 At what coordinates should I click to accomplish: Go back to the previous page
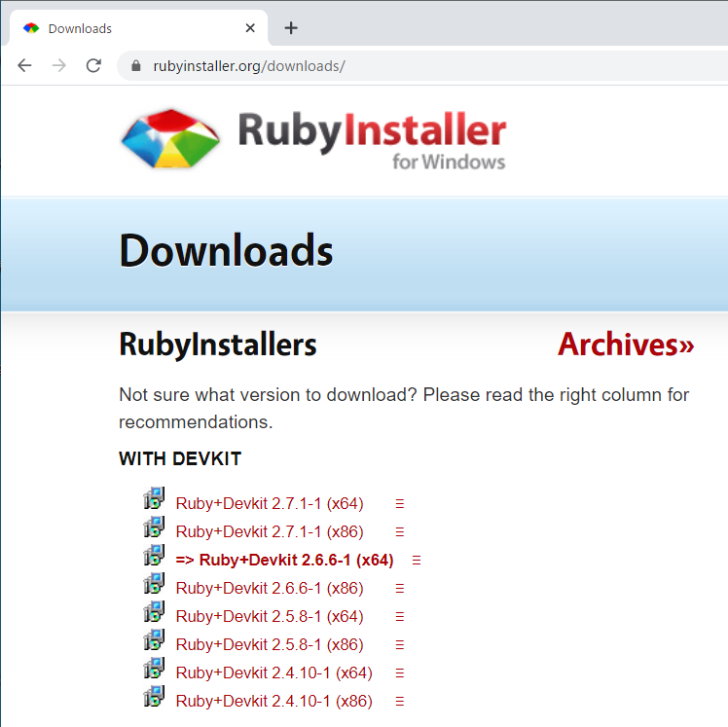tap(25, 66)
